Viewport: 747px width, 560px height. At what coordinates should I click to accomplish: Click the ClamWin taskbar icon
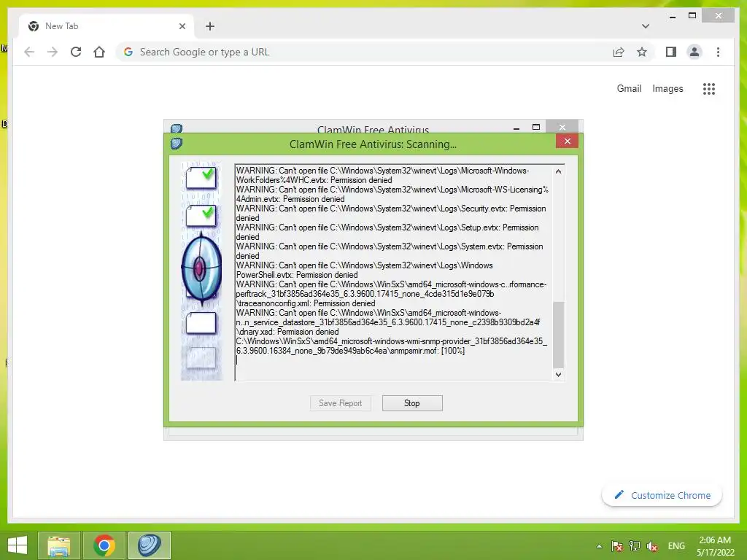(150, 545)
